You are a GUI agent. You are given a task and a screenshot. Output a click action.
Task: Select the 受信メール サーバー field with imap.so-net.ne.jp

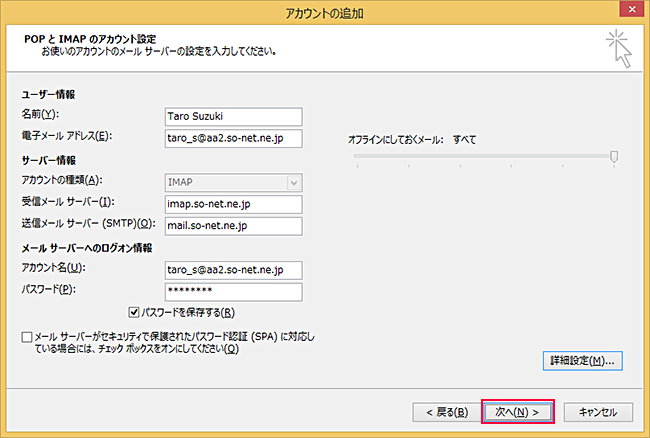(x=233, y=204)
